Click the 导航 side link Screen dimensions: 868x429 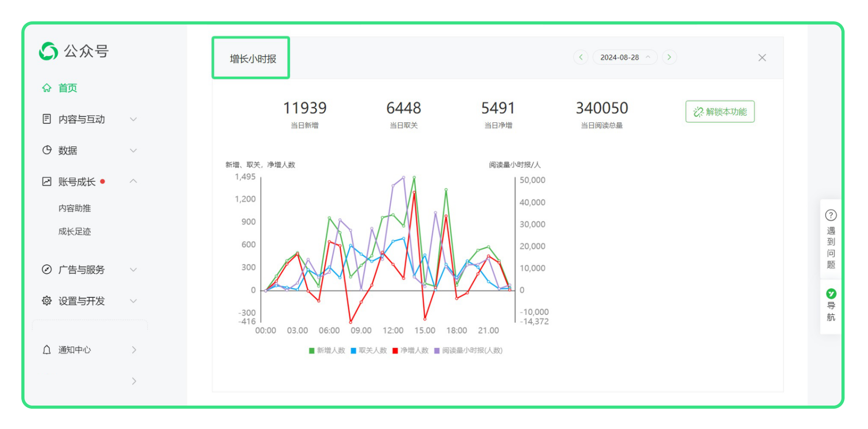tap(831, 311)
